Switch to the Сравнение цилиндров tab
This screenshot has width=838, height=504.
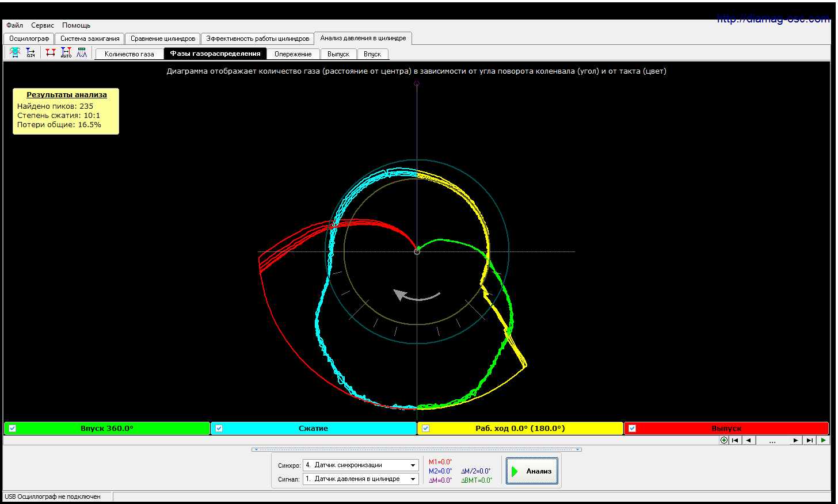[163, 39]
